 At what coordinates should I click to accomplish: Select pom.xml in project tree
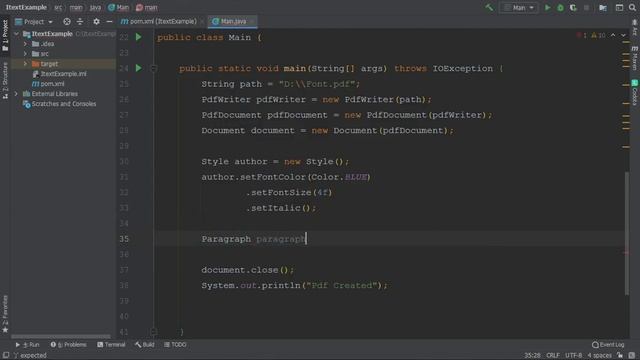pos(49,84)
